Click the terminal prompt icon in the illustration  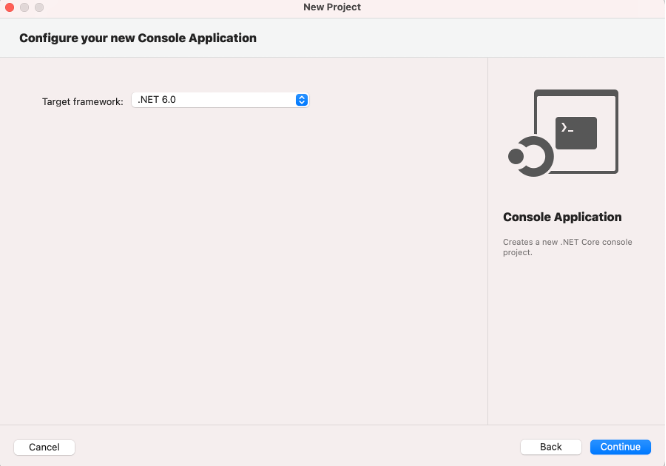click(576, 133)
